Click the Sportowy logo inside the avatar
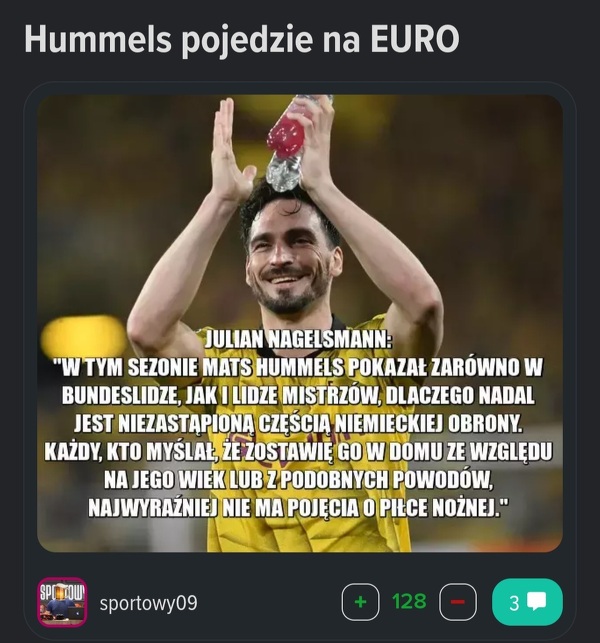The width and height of the screenshot is (600, 643). [x=62, y=591]
